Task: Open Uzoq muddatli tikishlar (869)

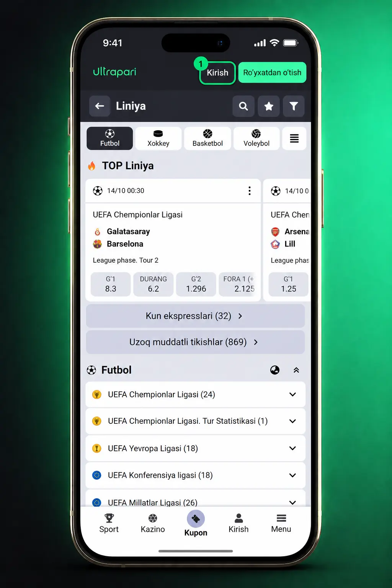Action: (x=196, y=342)
